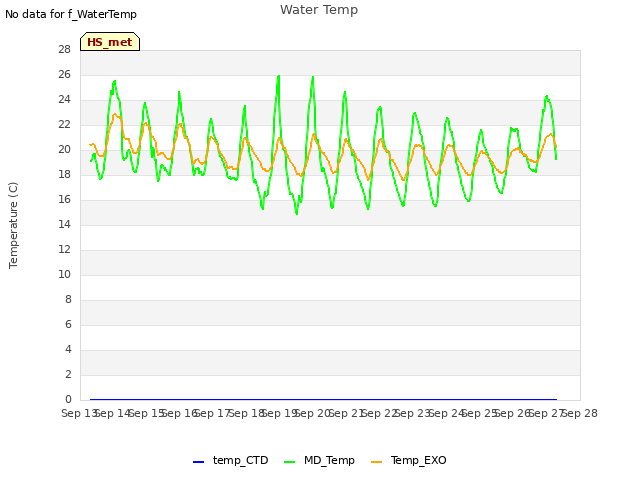Click the 12 y-axis tick label
The height and width of the screenshot is (480, 640).
[64, 249]
